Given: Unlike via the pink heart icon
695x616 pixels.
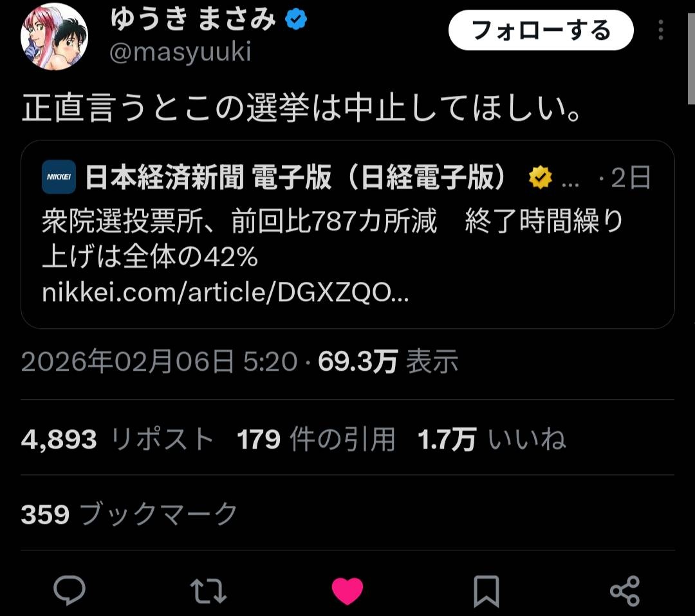Looking at the screenshot, I should pos(347,591).
